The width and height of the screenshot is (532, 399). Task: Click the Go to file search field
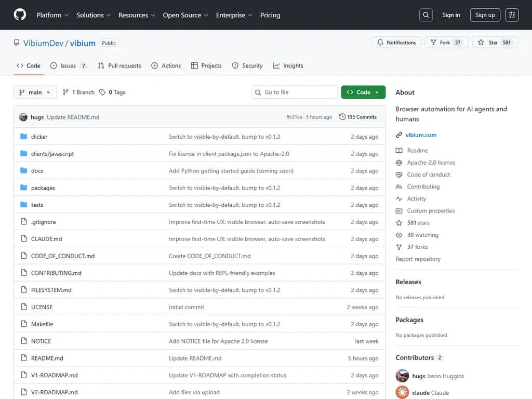[294, 92]
